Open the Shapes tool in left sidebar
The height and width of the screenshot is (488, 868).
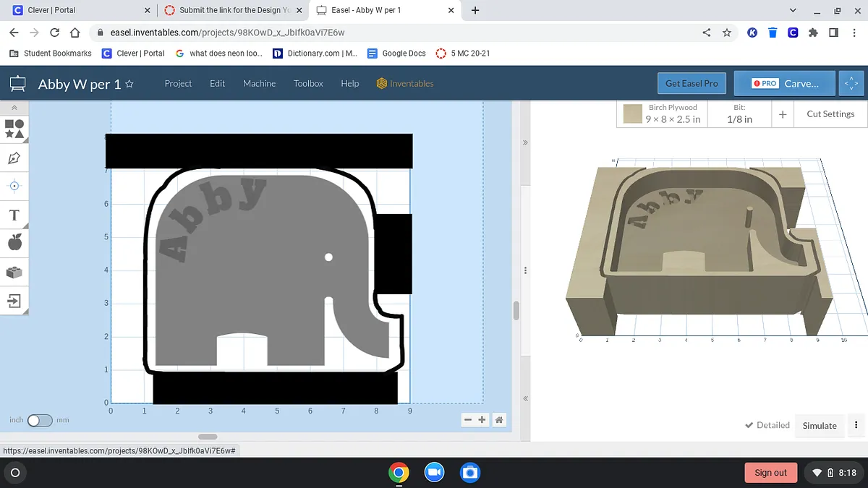pyautogui.click(x=14, y=129)
